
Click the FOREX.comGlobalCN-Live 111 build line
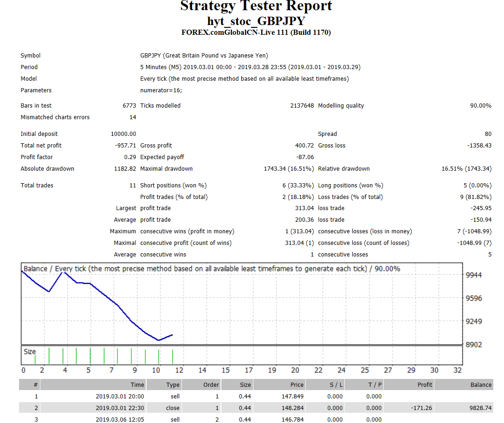256,32
